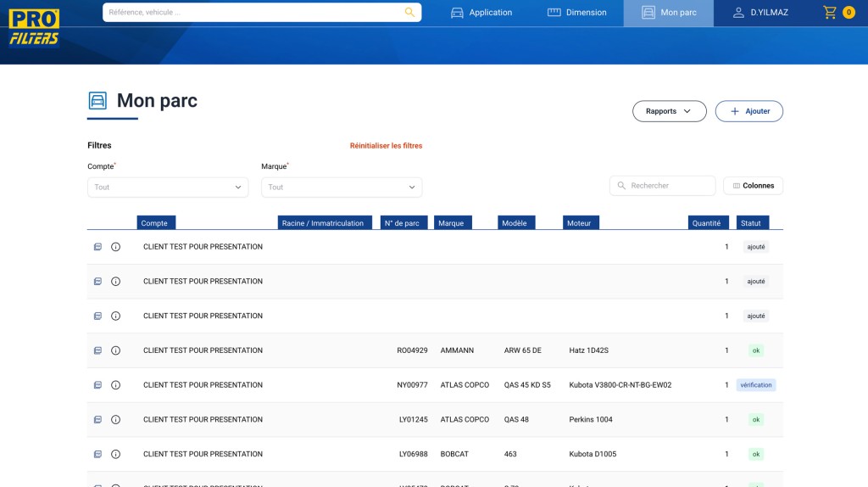This screenshot has height=487, width=868.
Task: Show info for second ajouté row
Action: pyautogui.click(x=115, y=282)
